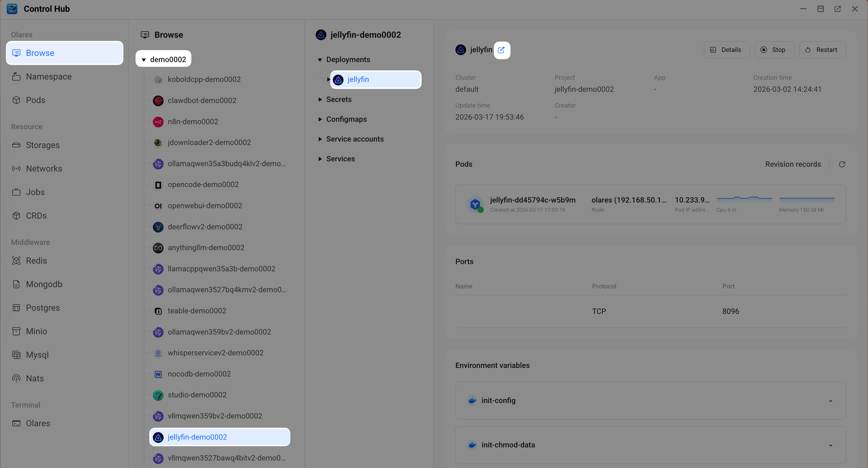Click the Postgres icon in the sidebar

pos(17,307)
